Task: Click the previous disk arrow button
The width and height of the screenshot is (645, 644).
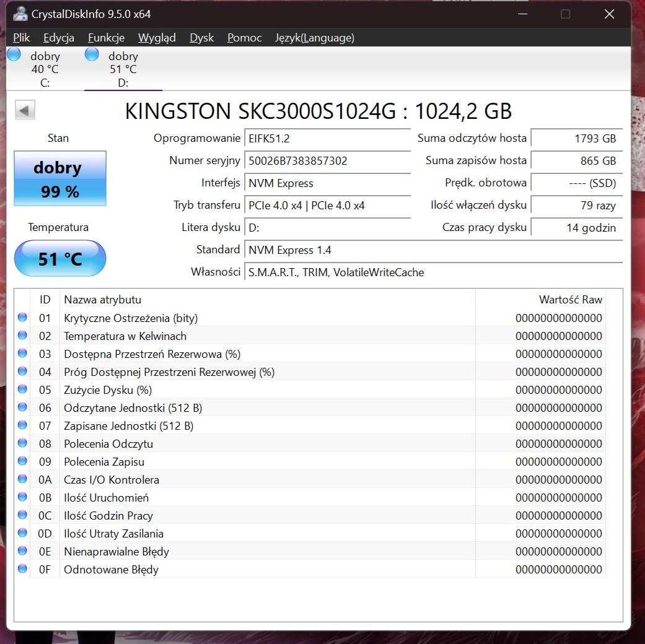Action: (x=25, y=111)
